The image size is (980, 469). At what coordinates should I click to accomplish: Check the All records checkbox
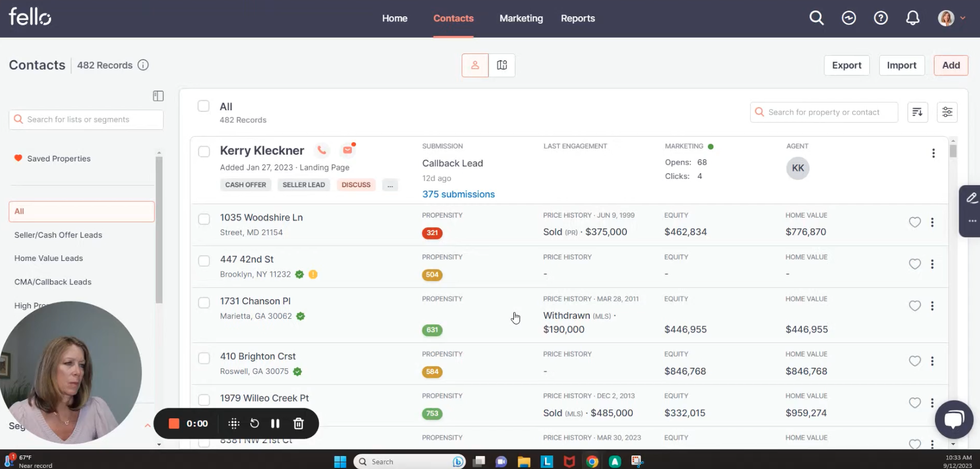tap(204, 106)
